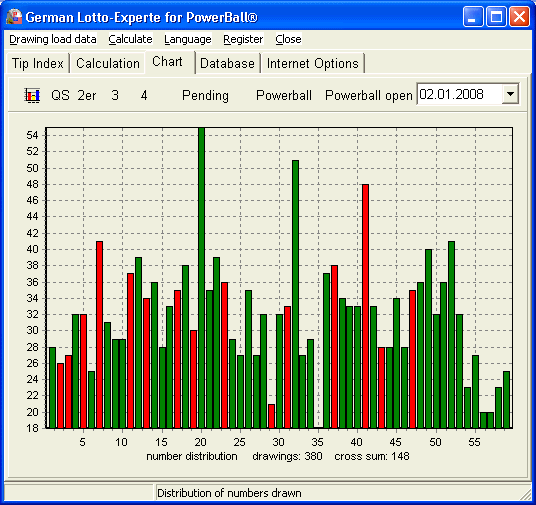Maximize the Lotto-Experte window

point(496,17)
